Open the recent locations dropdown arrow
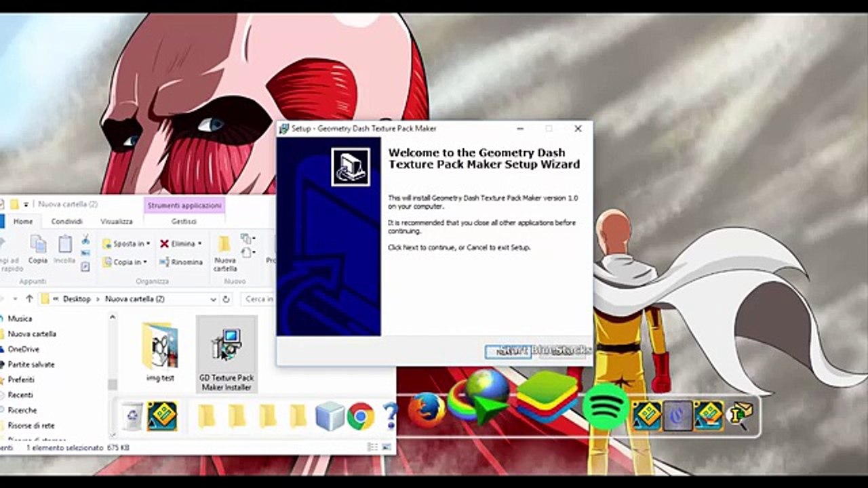Screen dimensions: 868x488 point(16,299)
